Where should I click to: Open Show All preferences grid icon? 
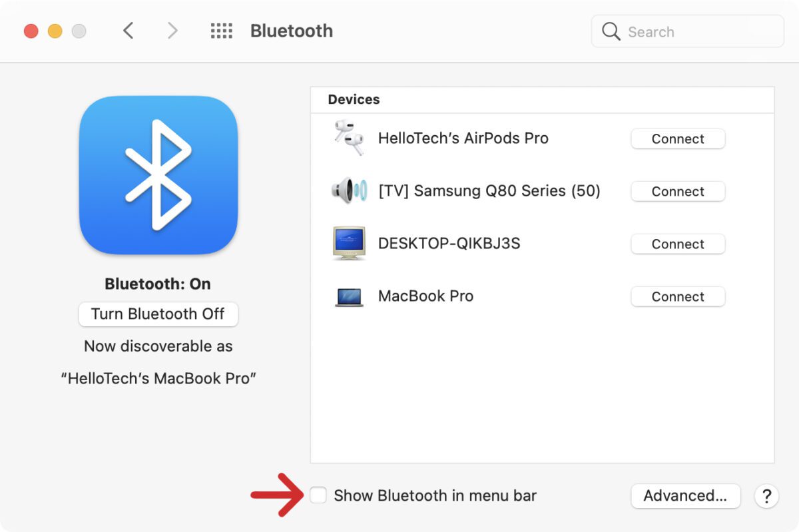click(220, 31)
